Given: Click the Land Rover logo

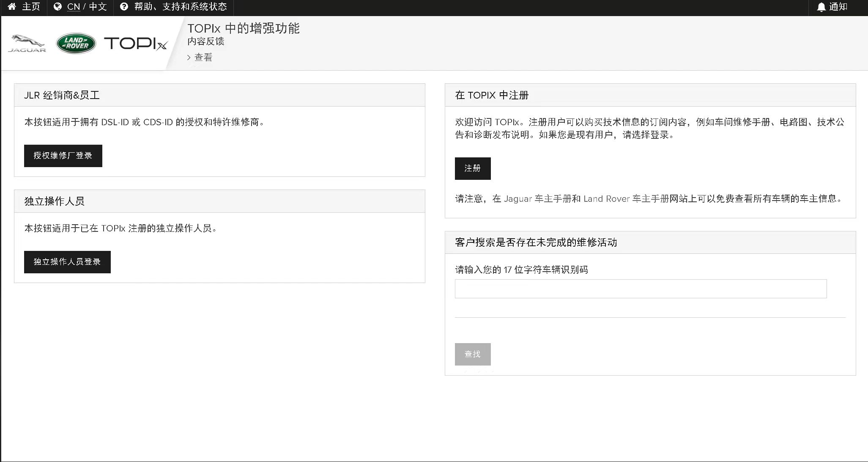Looking at the screenshot, I should 76,43.
